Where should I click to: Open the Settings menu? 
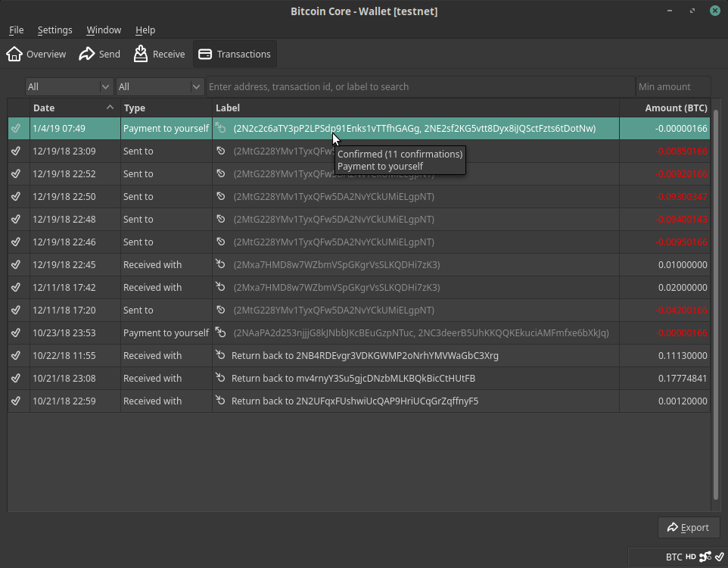click(54, 30)
